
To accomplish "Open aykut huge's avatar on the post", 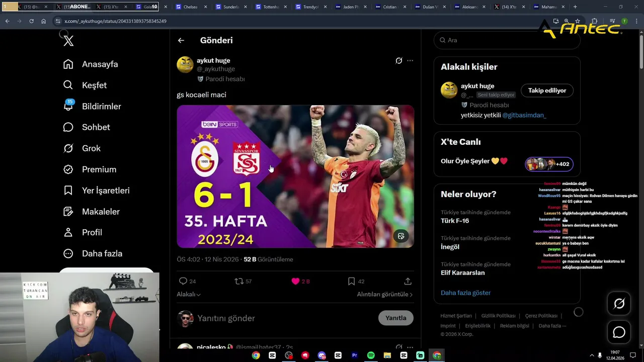I will coord(185,64).
